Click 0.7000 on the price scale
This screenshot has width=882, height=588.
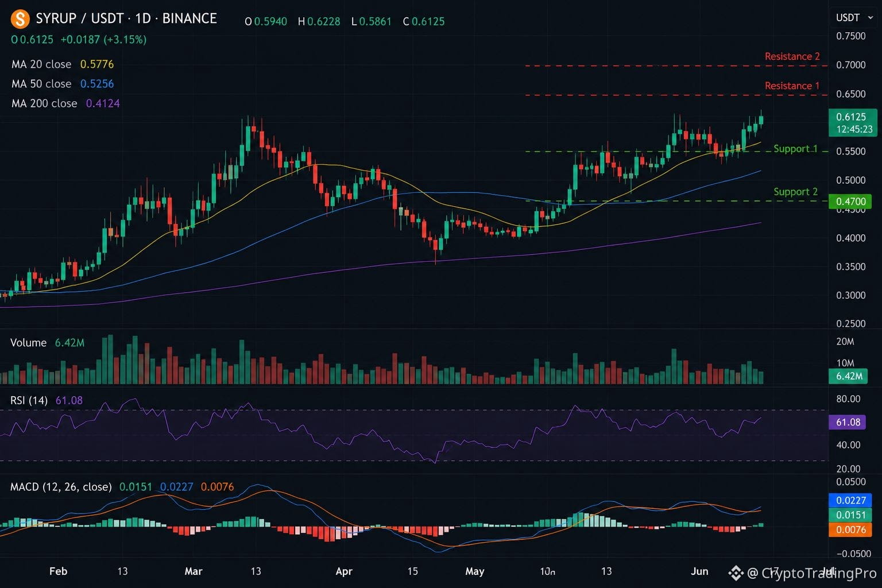[851, 65]
